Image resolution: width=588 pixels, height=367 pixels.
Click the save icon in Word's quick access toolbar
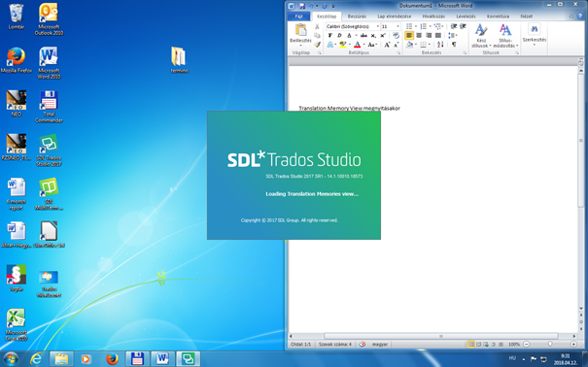(301, 6)
